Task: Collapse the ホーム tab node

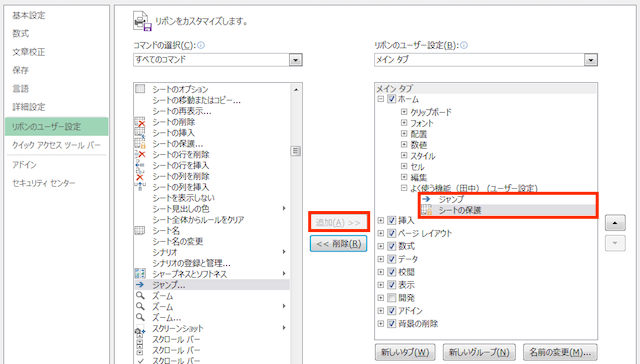Action: pyautogui.click(x=380, y=99)
